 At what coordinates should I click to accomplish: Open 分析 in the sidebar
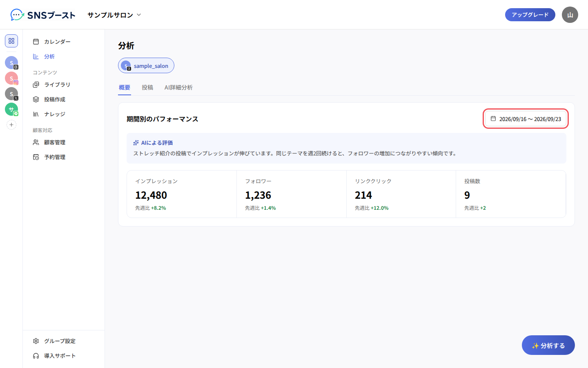point(64,56)
